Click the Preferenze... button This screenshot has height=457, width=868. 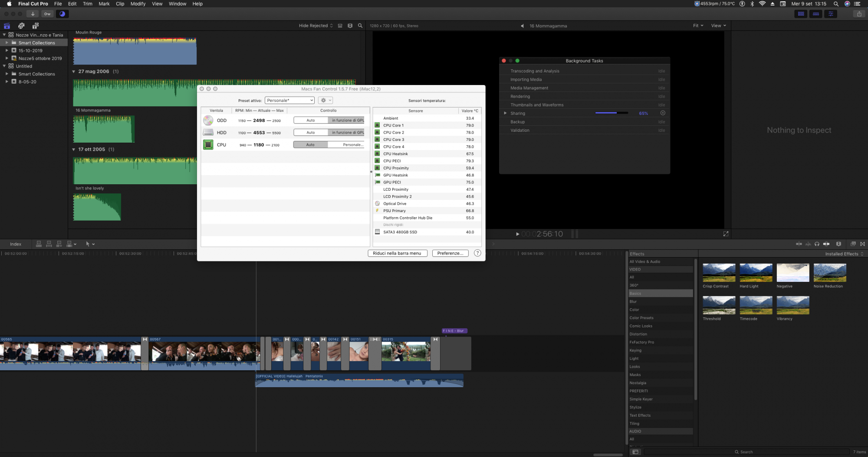450,253
